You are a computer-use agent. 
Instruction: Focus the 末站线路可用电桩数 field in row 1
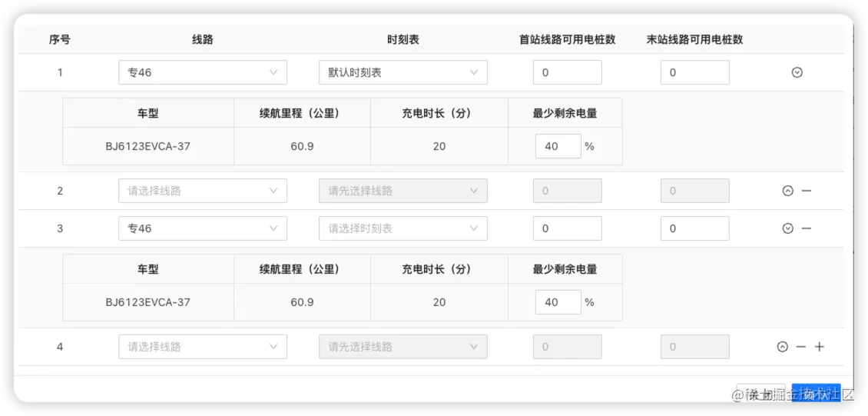(694, 72)
